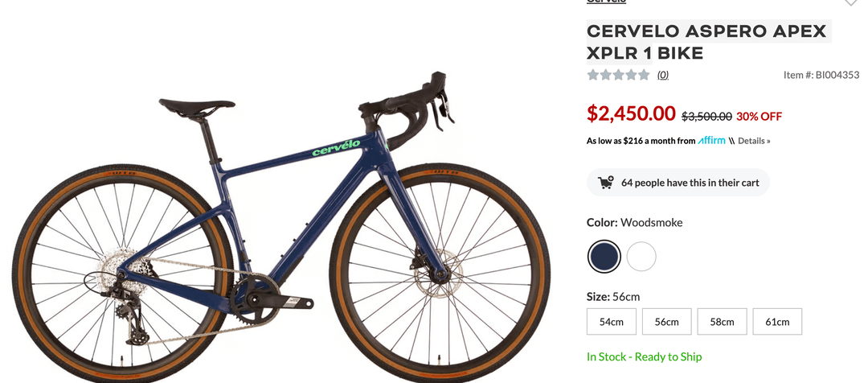Click the Cervelo Aspero Apex product title
This screenshot has width=868, height=383.
pyautogui.click(x=706, y=42)
